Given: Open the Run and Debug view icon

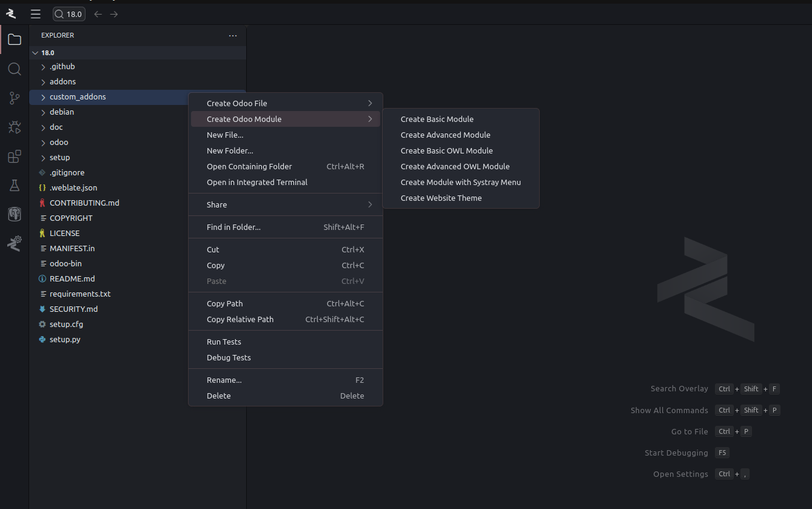Looking at the screenshot, I should pos(15,127).
